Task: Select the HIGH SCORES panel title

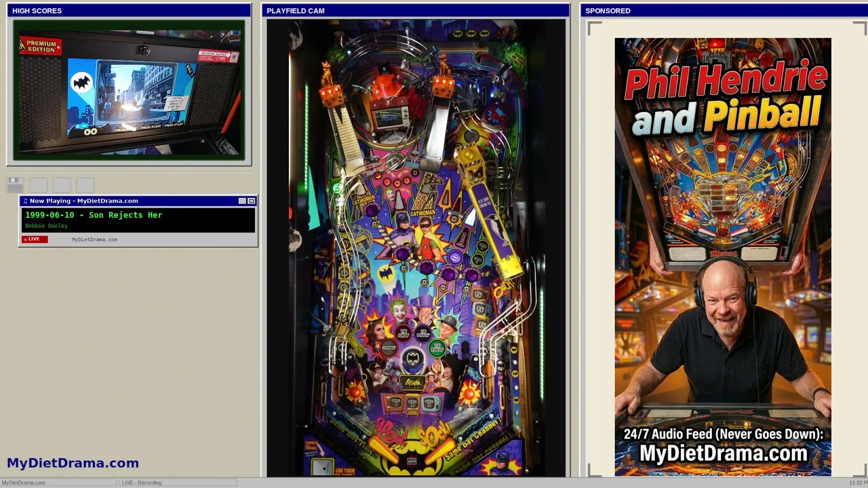Action: pos(37,11)
